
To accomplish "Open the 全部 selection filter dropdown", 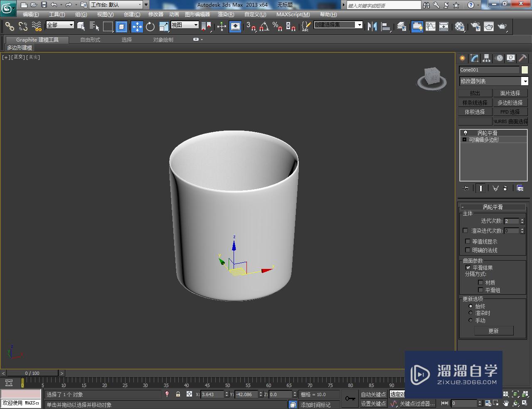I will (x=60, y=25).
